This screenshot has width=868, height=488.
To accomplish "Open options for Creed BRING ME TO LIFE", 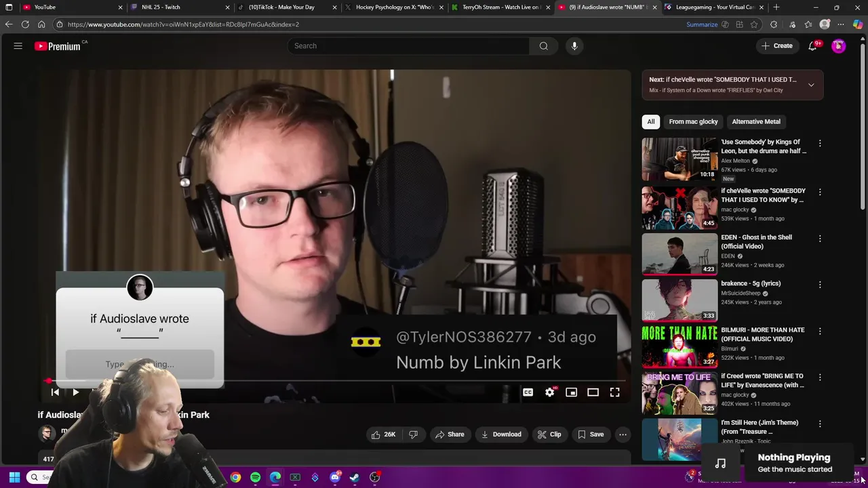I will click(x=820, y=378).
